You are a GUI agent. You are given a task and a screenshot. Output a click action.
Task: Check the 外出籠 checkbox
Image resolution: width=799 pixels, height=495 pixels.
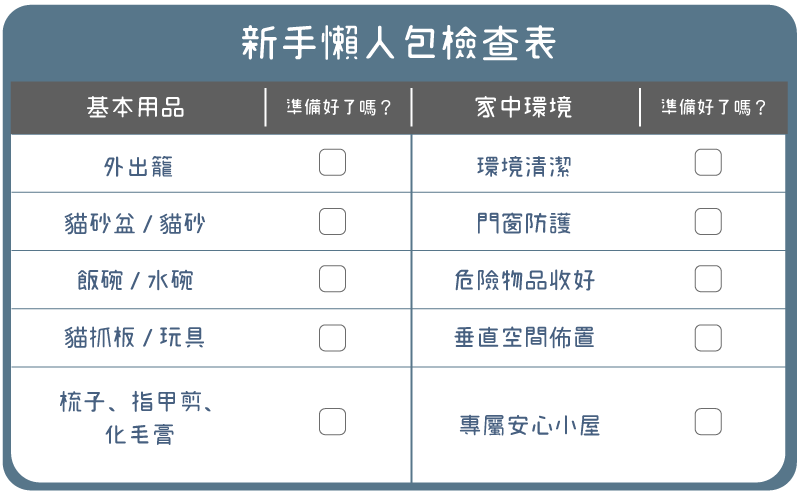click(x=332, y=162)
